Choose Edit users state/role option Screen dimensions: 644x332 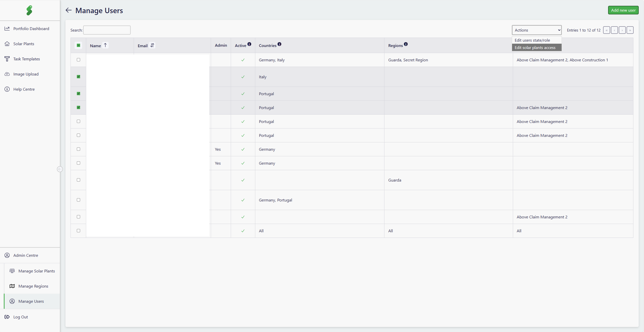click(532, 40)
